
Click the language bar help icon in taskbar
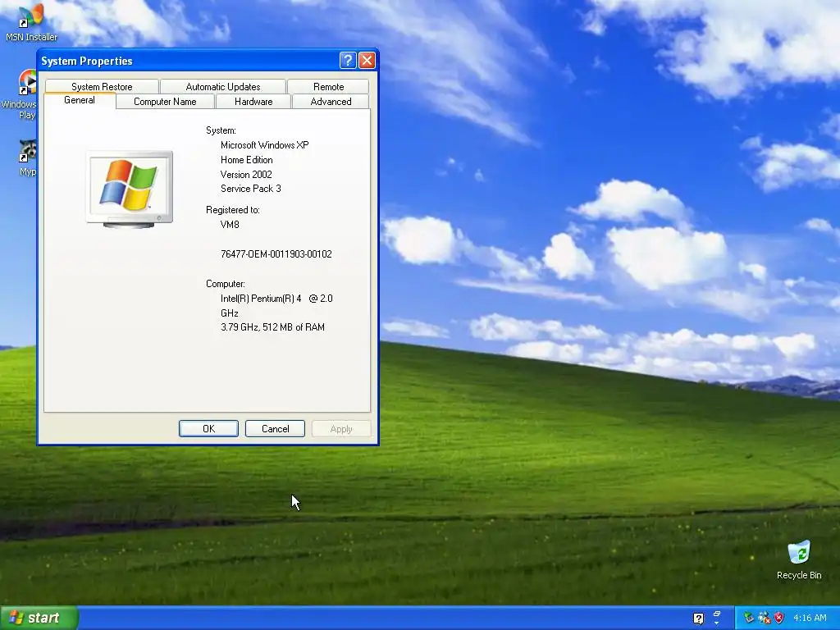(698, 619)
